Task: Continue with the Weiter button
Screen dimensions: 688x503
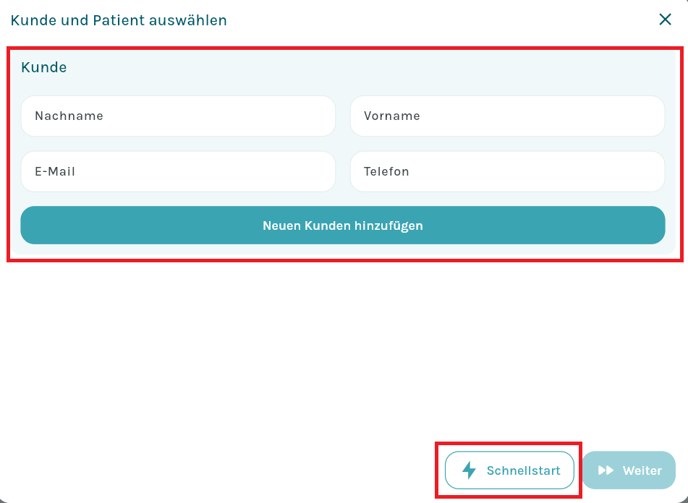Action: (x=629, y=470)
